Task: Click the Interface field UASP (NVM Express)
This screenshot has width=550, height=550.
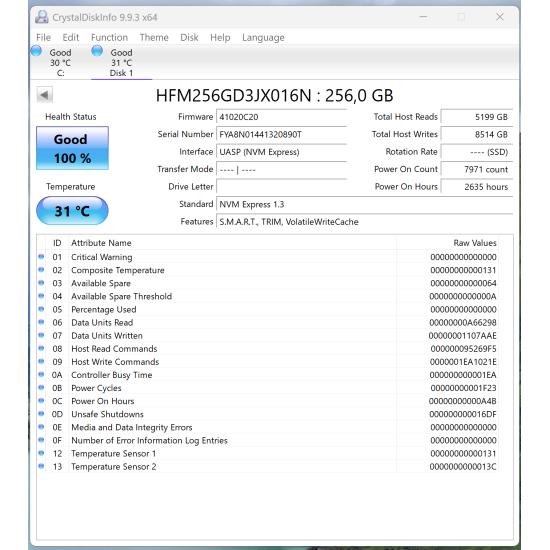Action: tap(281, 152)
